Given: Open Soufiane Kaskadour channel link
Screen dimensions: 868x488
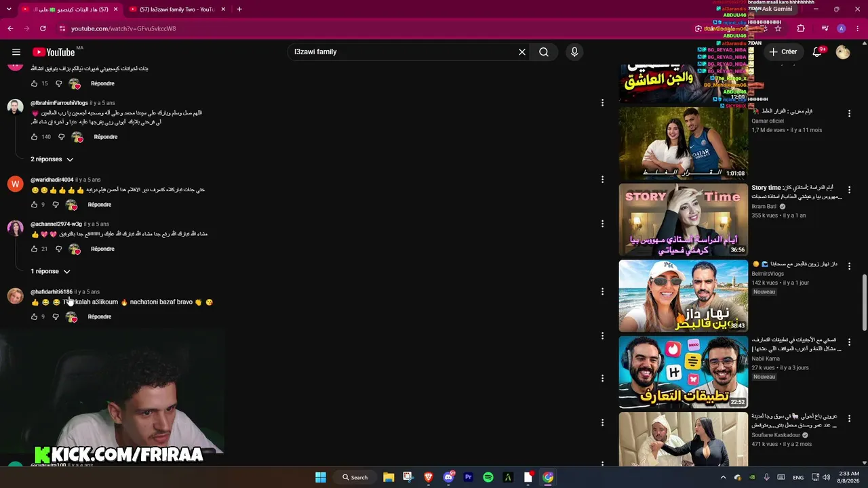Looking at the screenshot, I should pos(776,435).
